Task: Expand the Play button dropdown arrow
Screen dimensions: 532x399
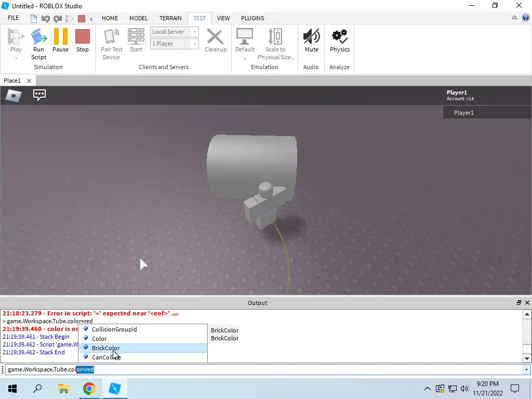Action: (x=16, y=58)
